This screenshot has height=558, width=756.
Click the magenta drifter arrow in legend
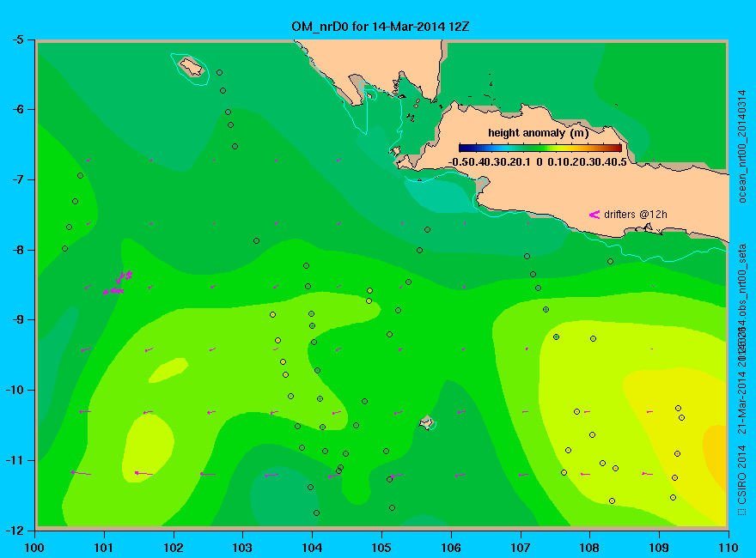point(594,215)
